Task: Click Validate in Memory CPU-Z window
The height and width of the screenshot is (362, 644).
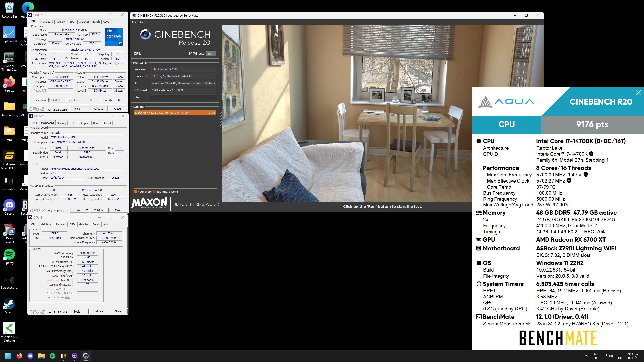Action: (98, 311)
